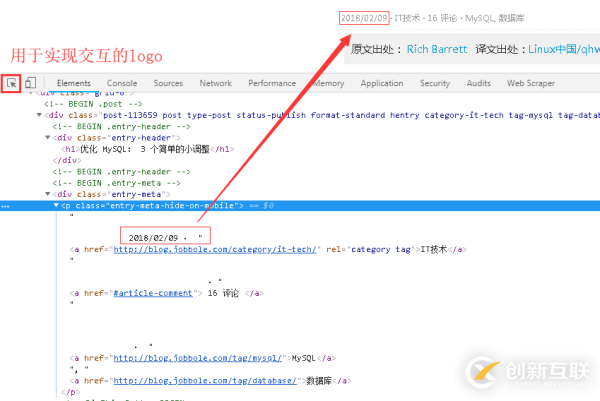Open the Audits tab
The image size is (600, 401).
[x=479, y=83]
